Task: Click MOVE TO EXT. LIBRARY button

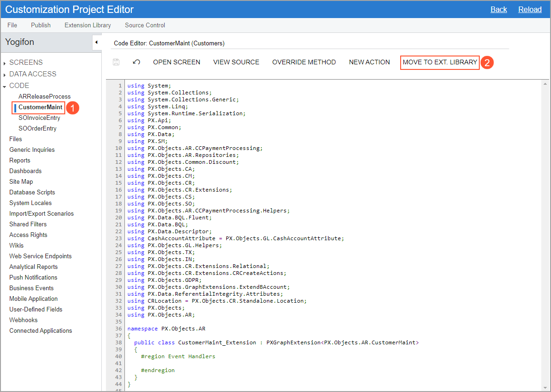Action: point(440,62)
